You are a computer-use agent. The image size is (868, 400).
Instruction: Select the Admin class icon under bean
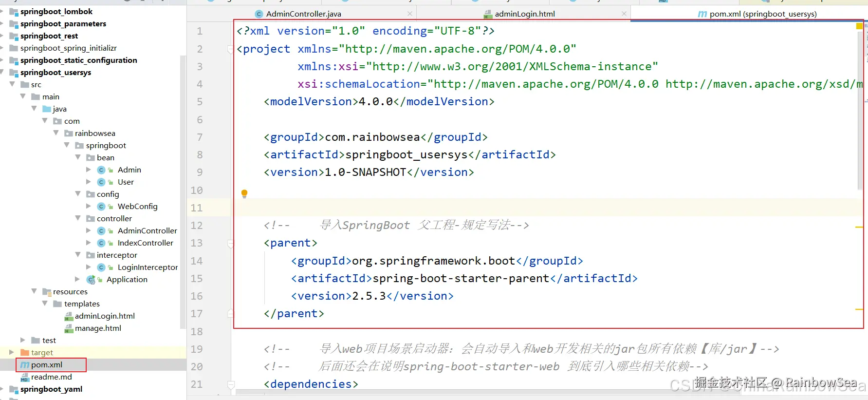point(101,170)
